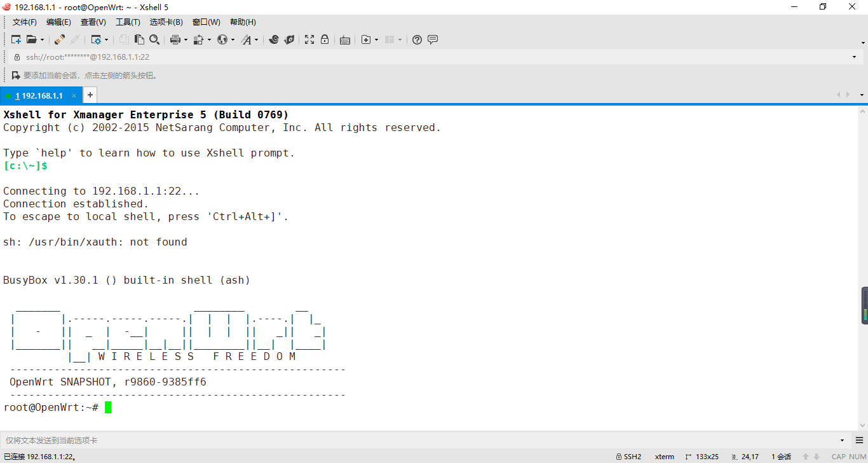868x463 pixels.
Task: Click the terminal prompt root@OpenWrt:~#
Action: click(x=51, y=407)
